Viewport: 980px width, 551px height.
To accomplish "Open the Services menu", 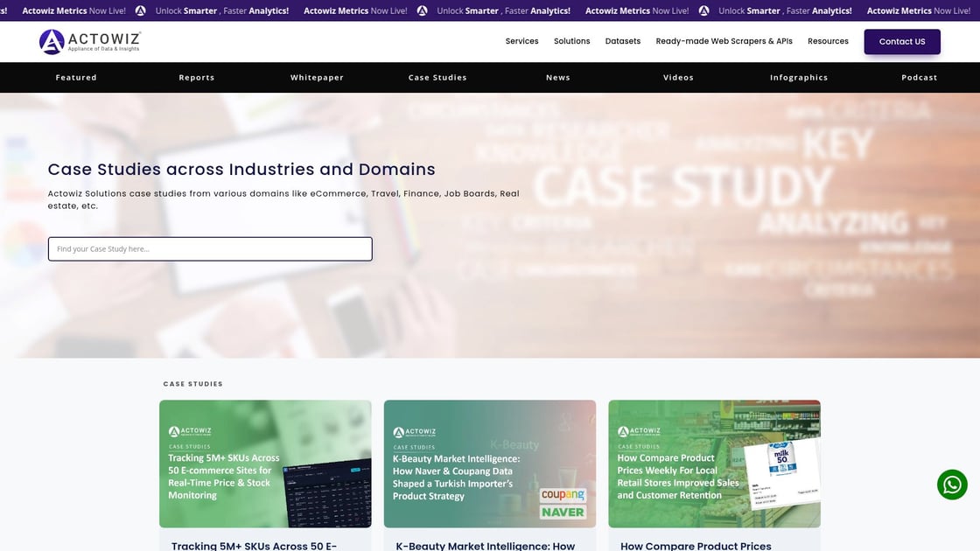I will pyautogui.click(x=521, y=41).
